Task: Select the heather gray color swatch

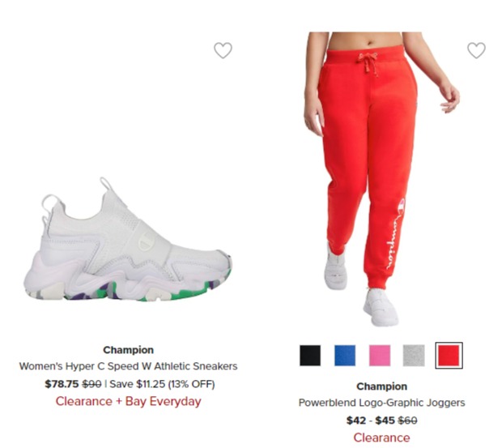Action: point(414,356)
